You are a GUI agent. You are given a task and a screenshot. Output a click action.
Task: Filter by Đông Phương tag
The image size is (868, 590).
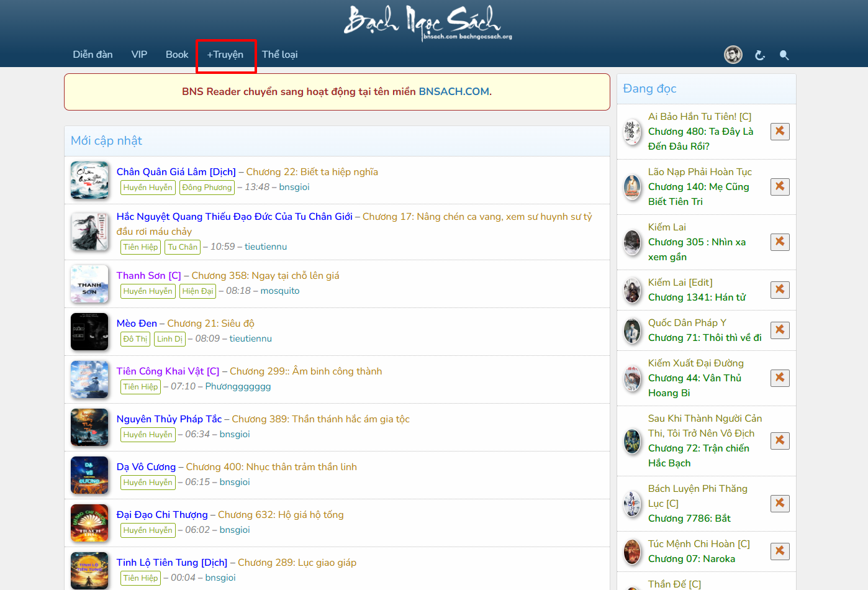pos(207,188)
